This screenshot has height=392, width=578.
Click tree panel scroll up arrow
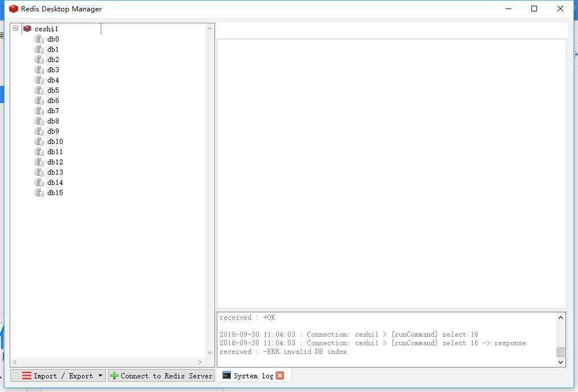coord(209,28)
